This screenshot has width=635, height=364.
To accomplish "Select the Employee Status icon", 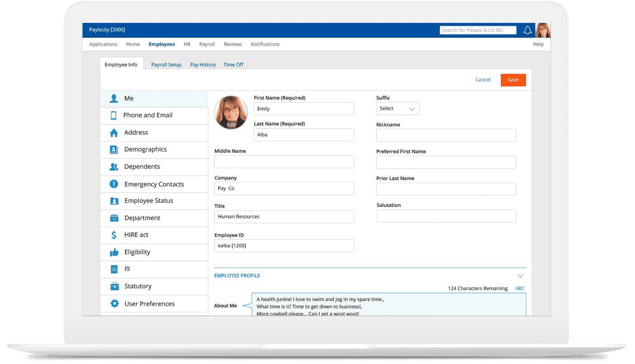I will (114, 201).
